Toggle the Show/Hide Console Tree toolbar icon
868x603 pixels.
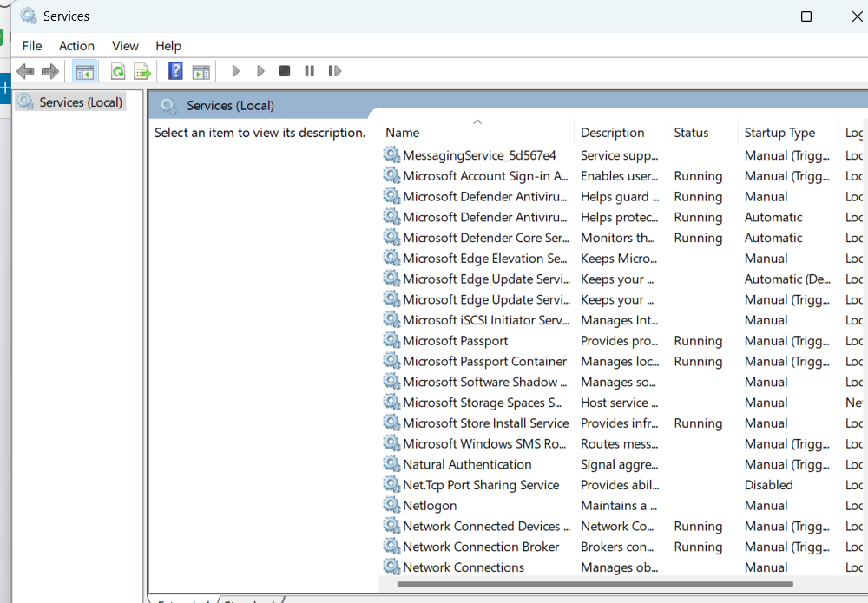85,71
